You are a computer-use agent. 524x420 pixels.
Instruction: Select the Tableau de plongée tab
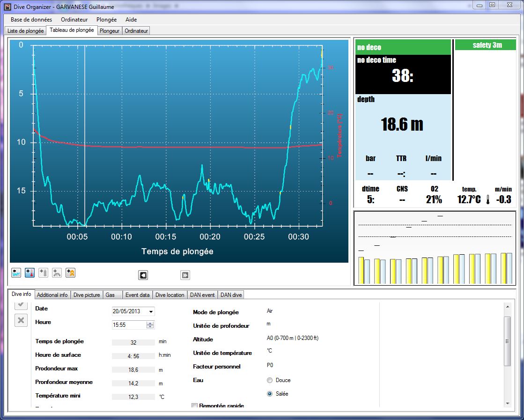click(72, 30)
